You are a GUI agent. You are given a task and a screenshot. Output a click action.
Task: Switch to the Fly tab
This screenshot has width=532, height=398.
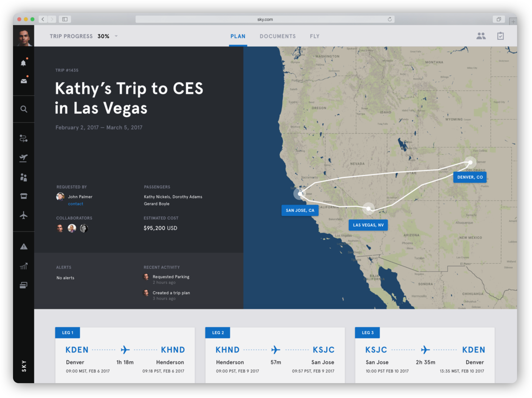coord(315,36)
